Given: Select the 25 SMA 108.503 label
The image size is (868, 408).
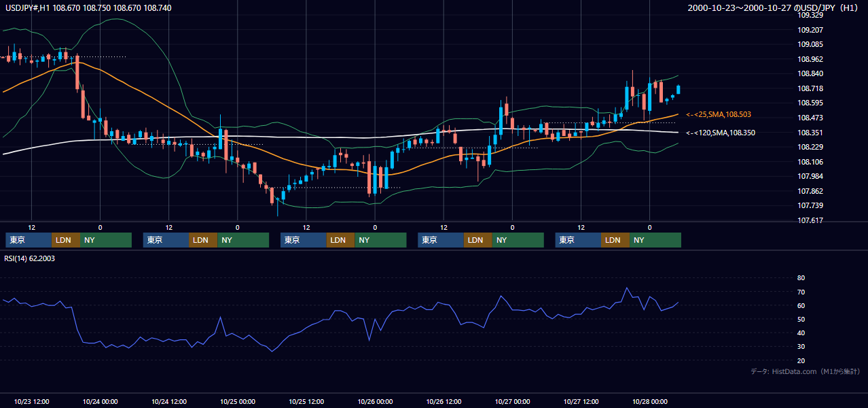Looking at the screenshot, I should [719, 115].
